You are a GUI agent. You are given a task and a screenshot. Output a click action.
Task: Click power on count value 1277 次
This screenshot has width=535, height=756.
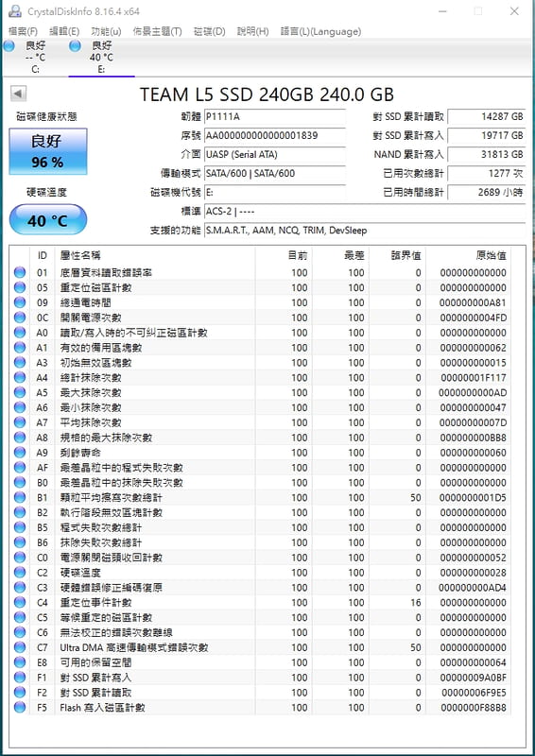tap(486, 173)
